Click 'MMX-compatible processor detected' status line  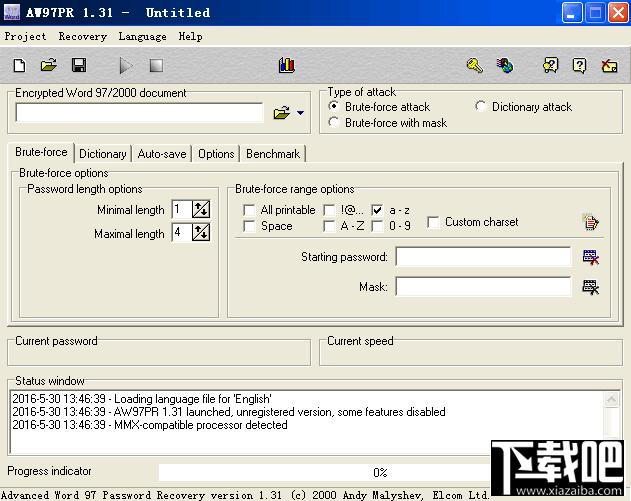click(x=150, y=425)
